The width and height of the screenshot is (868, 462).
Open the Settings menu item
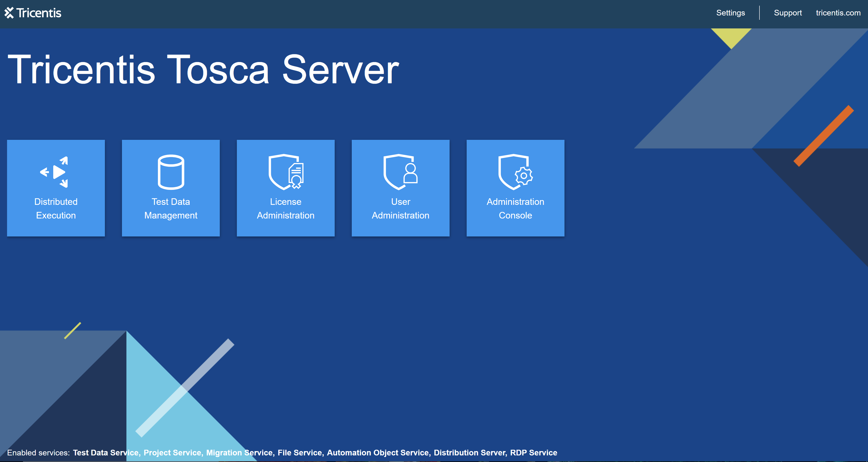730,13
